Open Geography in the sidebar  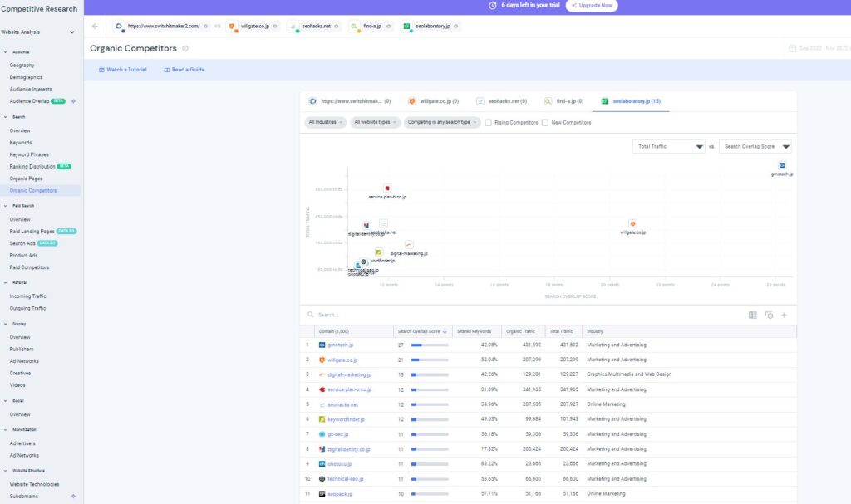coord(22,65)
